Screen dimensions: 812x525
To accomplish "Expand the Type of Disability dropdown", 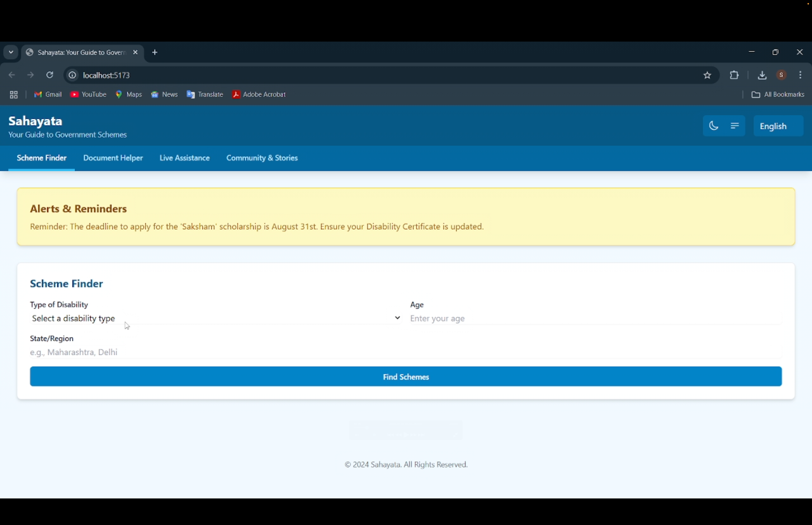I will [216, 318].
